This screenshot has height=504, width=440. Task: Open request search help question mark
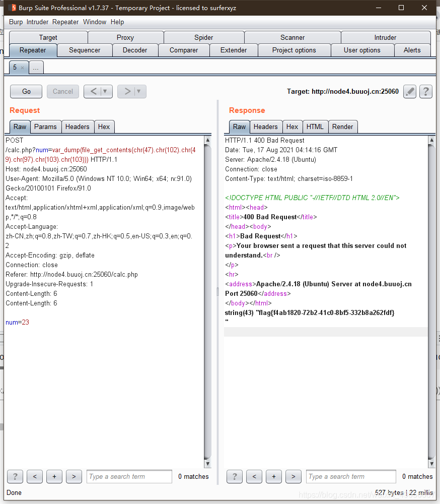(15, 476)
